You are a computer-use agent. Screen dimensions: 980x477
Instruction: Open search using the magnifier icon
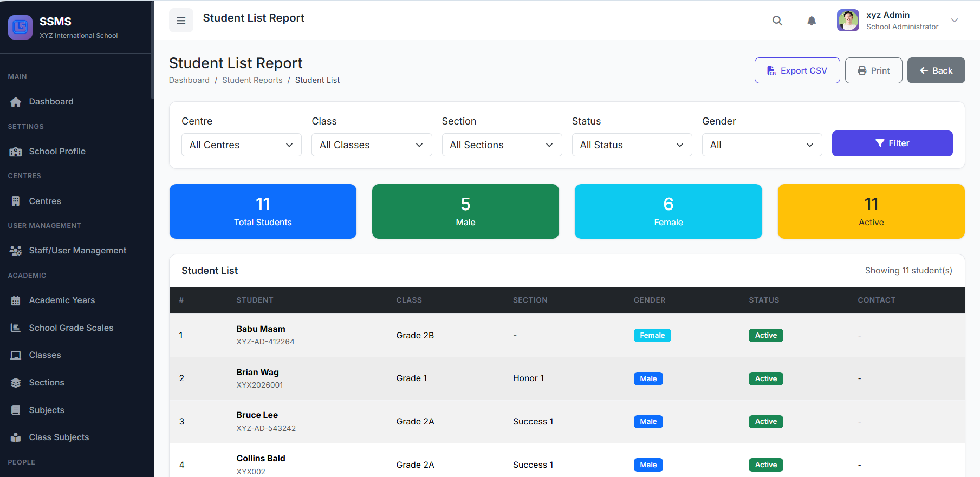coord(777,21)
